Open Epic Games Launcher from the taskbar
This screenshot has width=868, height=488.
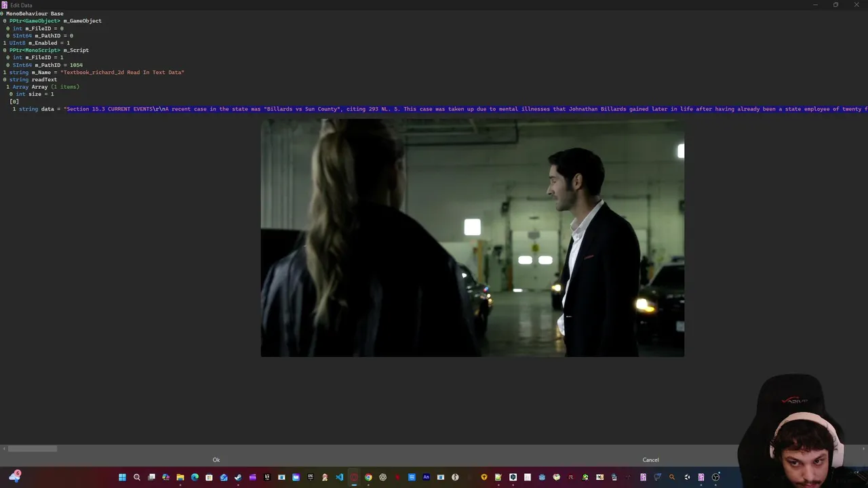[311, 477]
